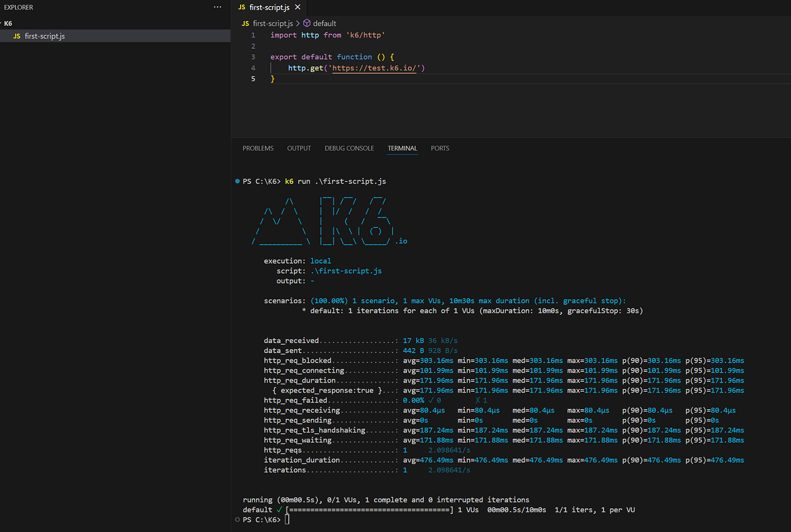The image size is (791, 532).
Task: Click the blue command status dot in terminal
Action: (237, 181)
